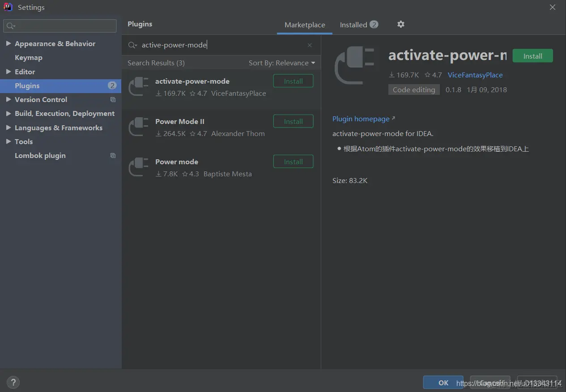Install activate-power-mode from results list

pyautogui.click(x=293, y=81)
